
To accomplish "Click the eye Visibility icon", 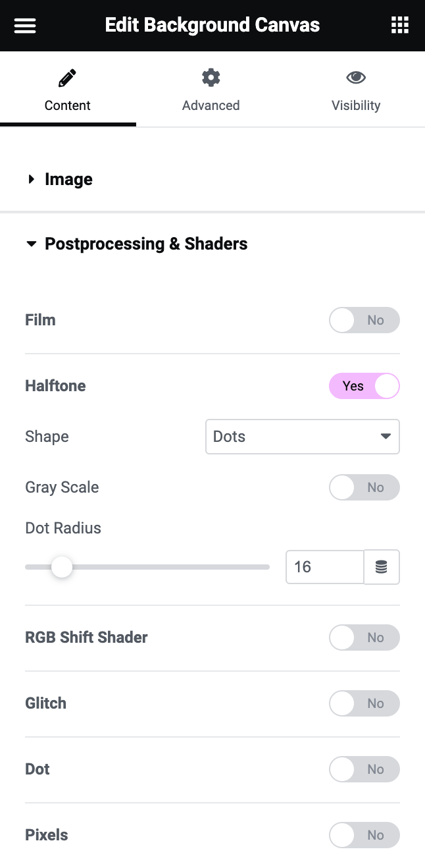I will [x=356, y=78].
